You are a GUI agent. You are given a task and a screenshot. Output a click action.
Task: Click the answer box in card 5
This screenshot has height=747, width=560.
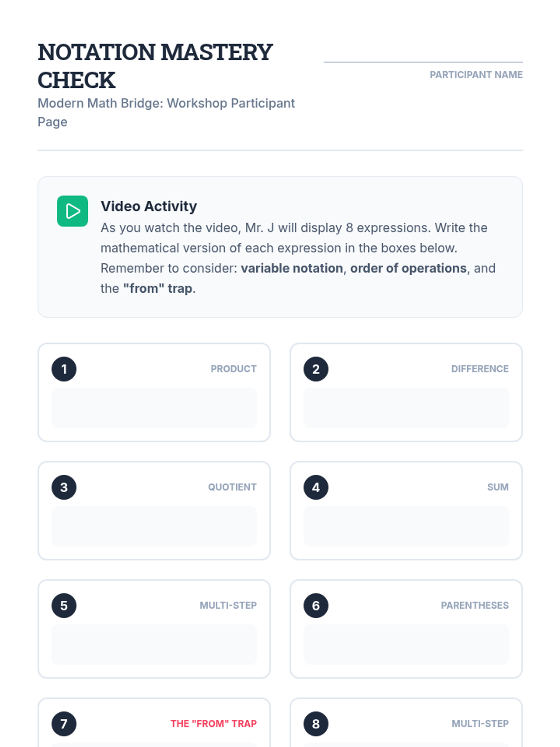tap(154, 644)
